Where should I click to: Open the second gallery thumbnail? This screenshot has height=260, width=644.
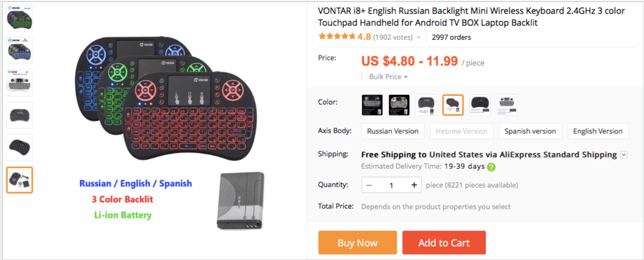click(20, 50)
